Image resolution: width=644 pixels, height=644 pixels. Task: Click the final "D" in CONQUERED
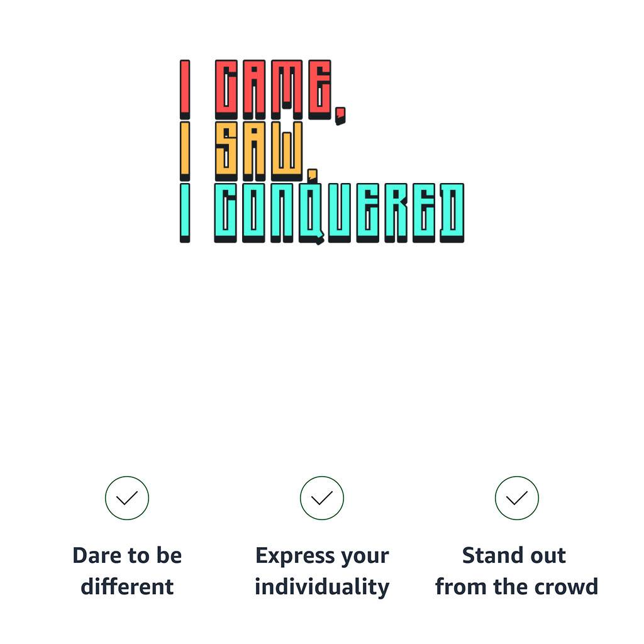(x=452, y=213)
